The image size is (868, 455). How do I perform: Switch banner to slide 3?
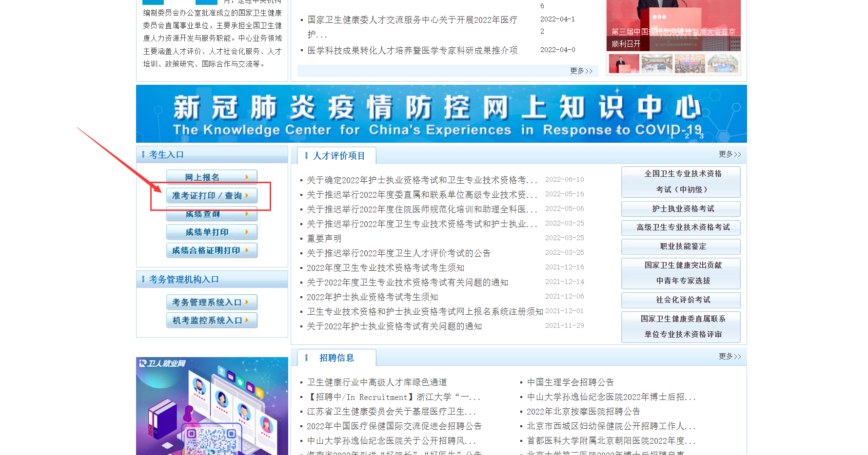tap(701, 136)
